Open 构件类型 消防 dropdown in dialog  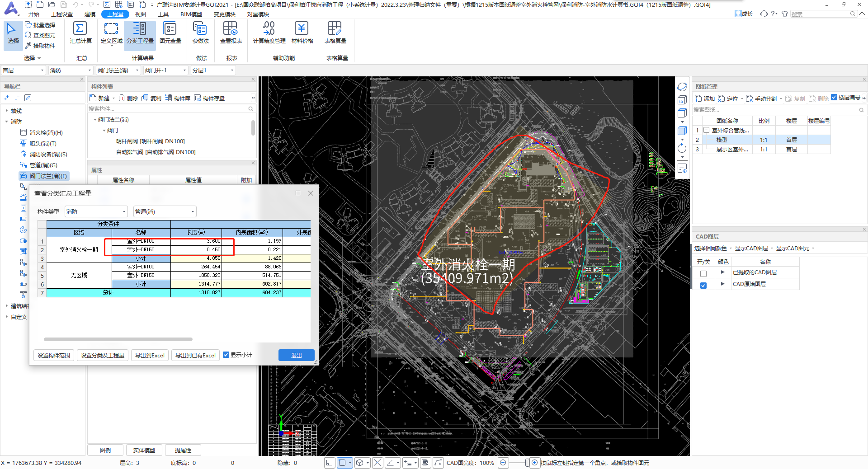[96, 211]
